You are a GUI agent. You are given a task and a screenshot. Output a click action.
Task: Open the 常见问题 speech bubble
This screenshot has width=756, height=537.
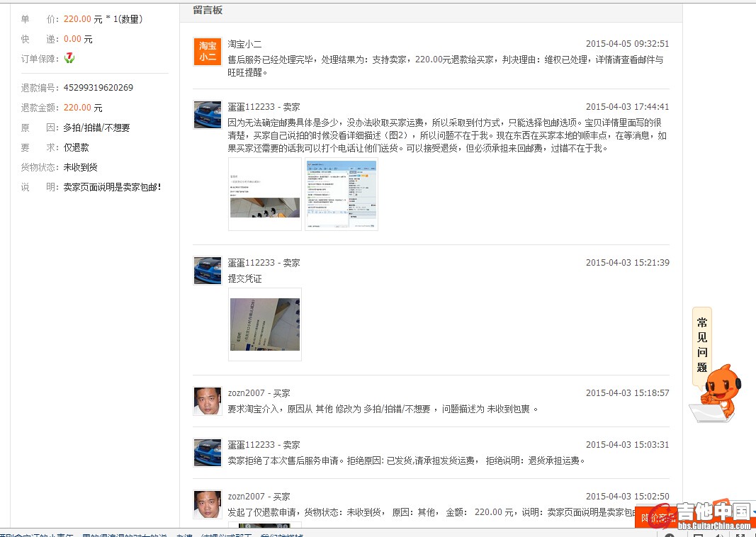point(701,345)
